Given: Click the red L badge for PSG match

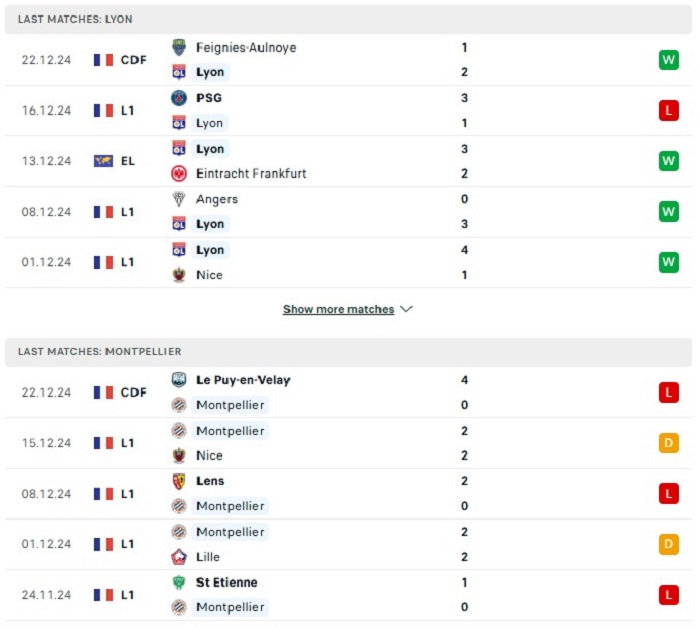Looking at the screenshot, I should pyautogui.click(x=668, y=110).
